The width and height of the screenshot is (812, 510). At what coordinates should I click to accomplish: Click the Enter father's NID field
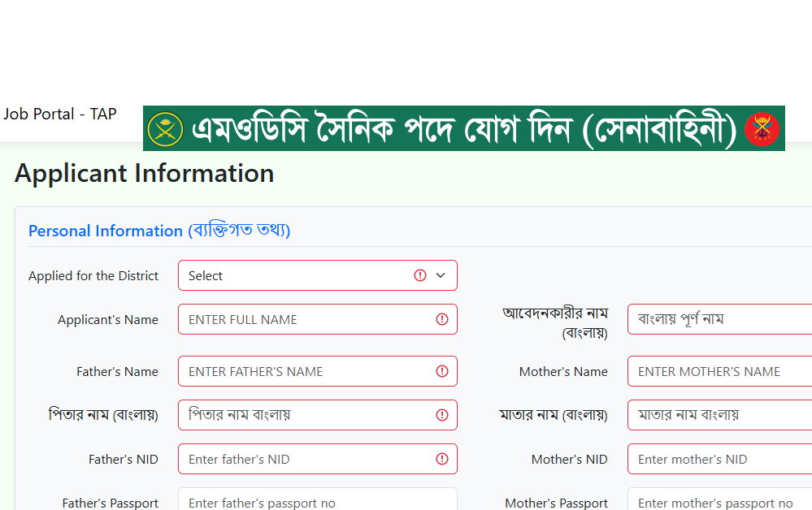(x=318, y=459)
